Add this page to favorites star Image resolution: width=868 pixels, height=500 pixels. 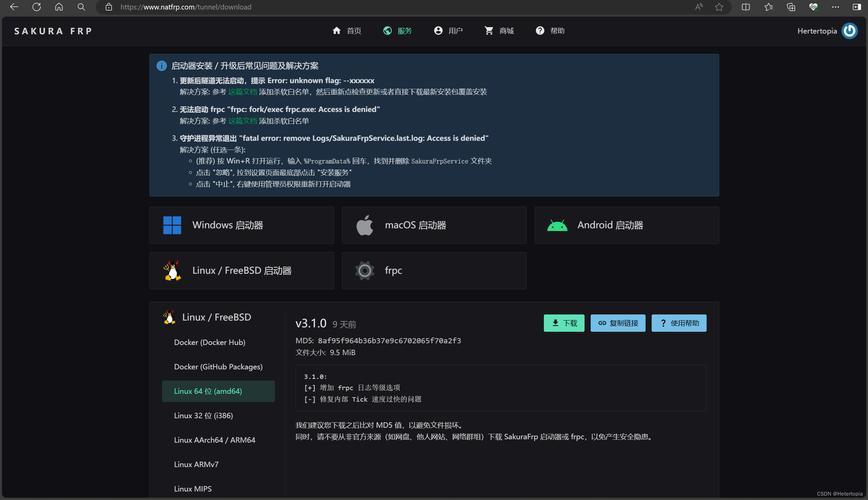[x=719, y=7]
